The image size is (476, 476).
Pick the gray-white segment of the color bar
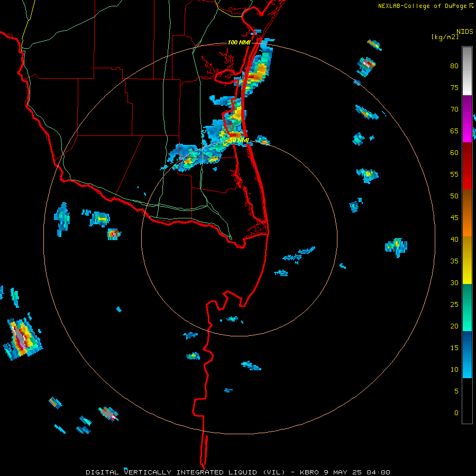467,71
